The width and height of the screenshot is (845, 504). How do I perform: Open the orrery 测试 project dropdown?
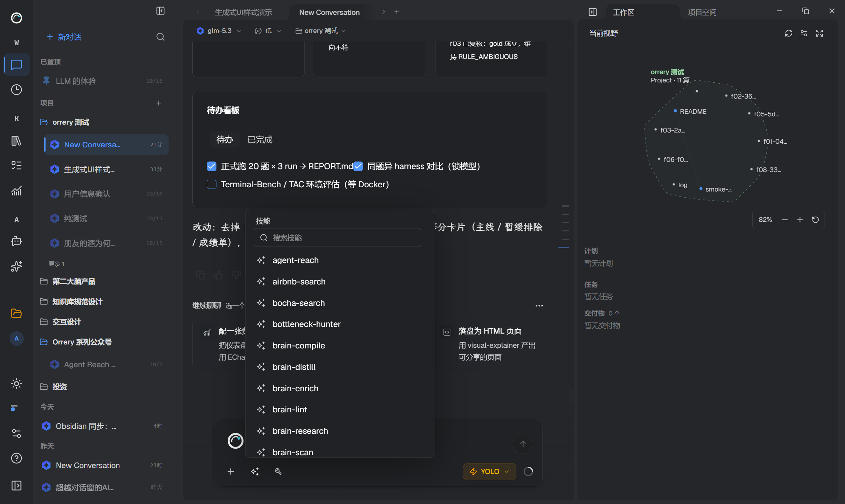click(320, 31)
